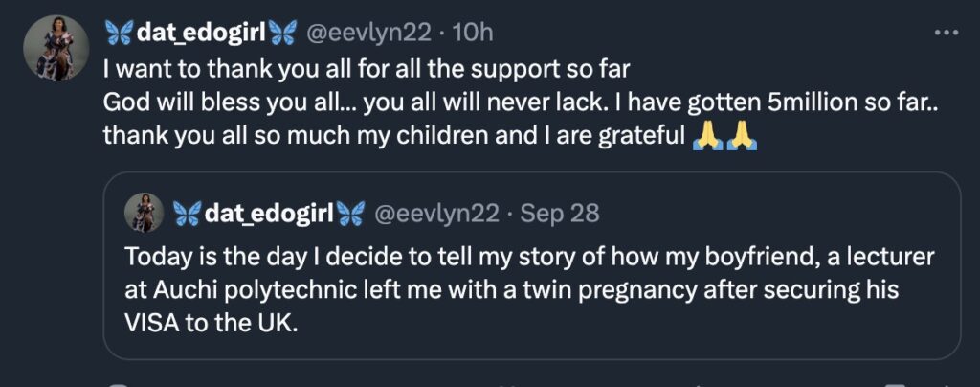This screenshot has width=980, height=387.
Task: Click "God will bless you all" line
Action: pos(196,102)
